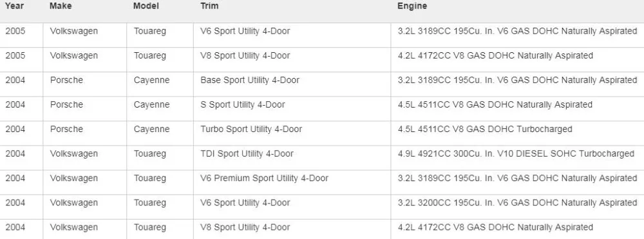Click 2004 year in the last row
The image size is (644, 239).
[15, 227]
